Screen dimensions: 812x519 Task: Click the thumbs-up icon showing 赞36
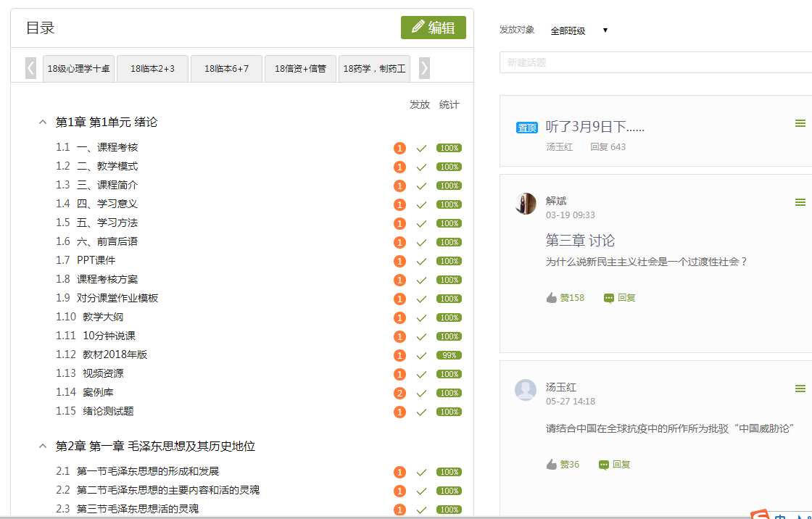(552, 465)
